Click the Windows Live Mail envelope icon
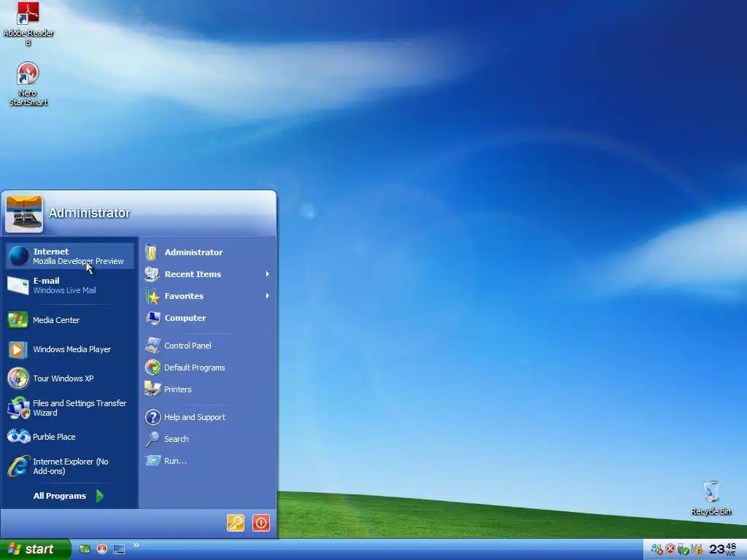The height and width of the screenshot is (560, 747). (18, 286)
